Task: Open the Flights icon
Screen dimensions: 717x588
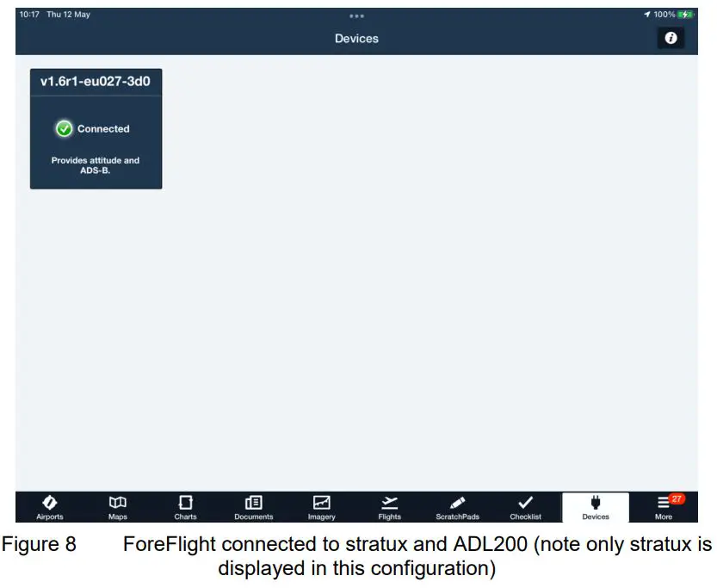Action: click(390, 507)
